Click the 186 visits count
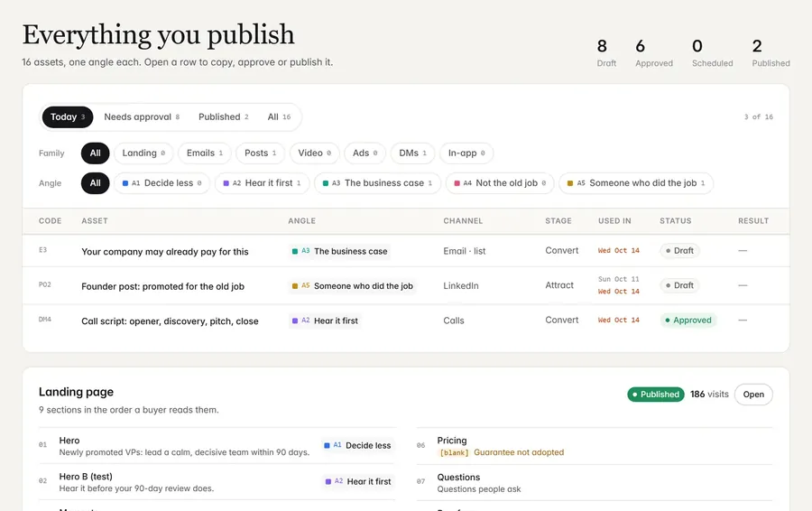The width and height of the screenshot is (812, 511). [709, 395]
